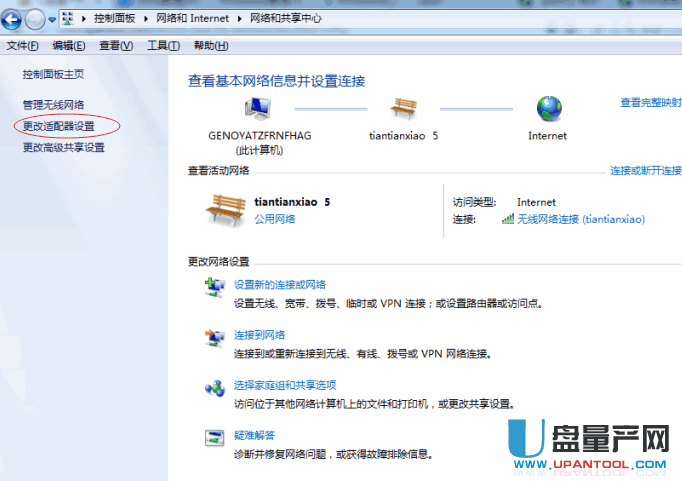Click 无线网络连接 (tiantianxiao) link
The width and height of the screenshot is (682, 481).
pos(580,219)
